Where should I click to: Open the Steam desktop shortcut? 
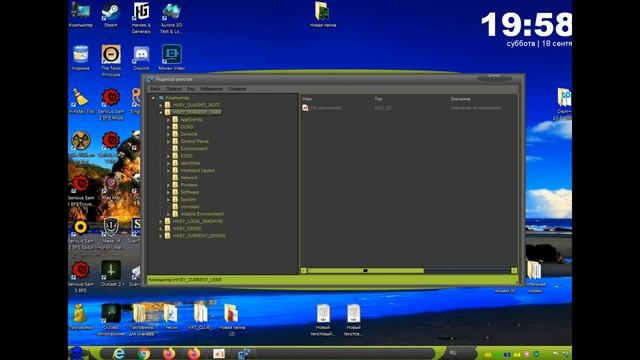pyautogui.click(x=111, y=15)
